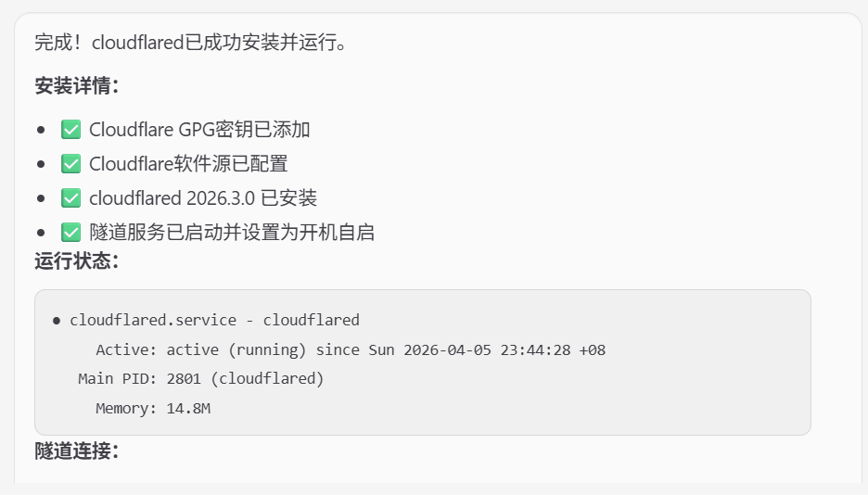Image resolution: width=868 pixels, height=495 pixels.
Task: Click the 运行状态 heading
Action: click(77, 260)
